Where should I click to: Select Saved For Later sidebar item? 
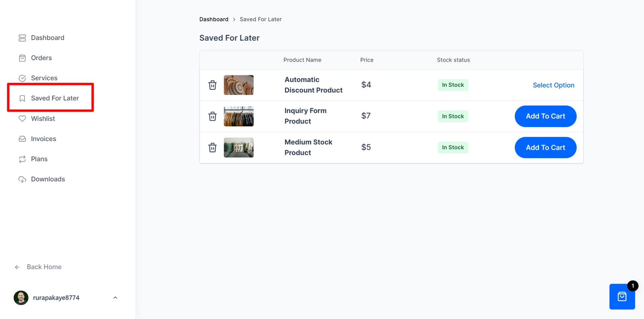pos(55,98)
